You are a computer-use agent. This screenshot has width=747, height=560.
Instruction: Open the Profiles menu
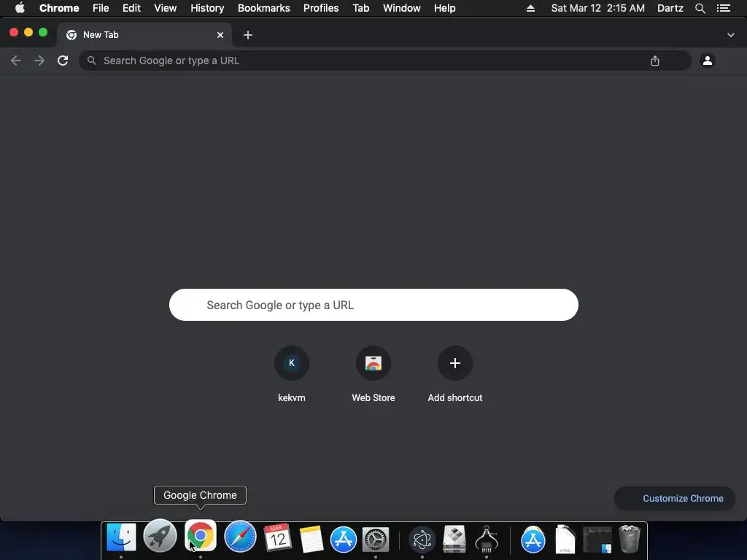(x=321, y=8)
